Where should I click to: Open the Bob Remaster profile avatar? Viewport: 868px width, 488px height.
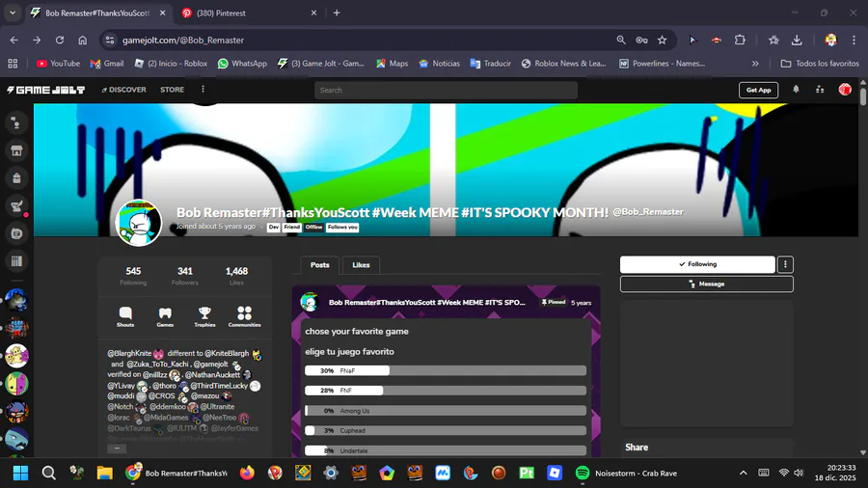138,223
